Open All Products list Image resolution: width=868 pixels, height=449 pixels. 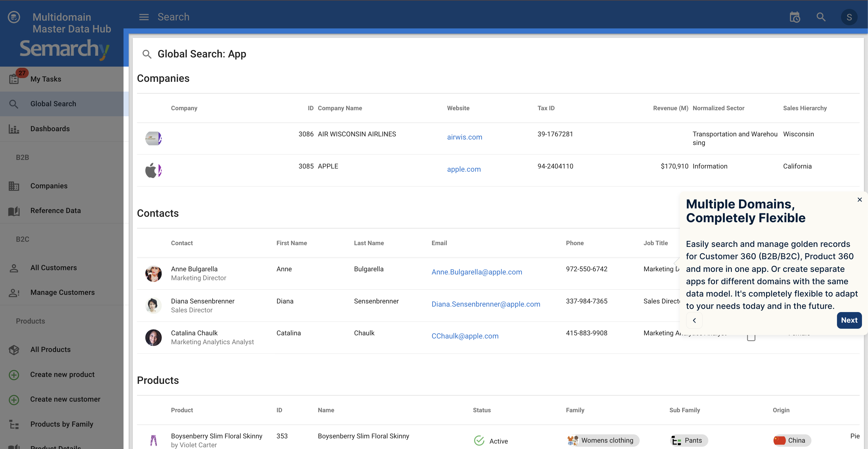pos(50,350)
